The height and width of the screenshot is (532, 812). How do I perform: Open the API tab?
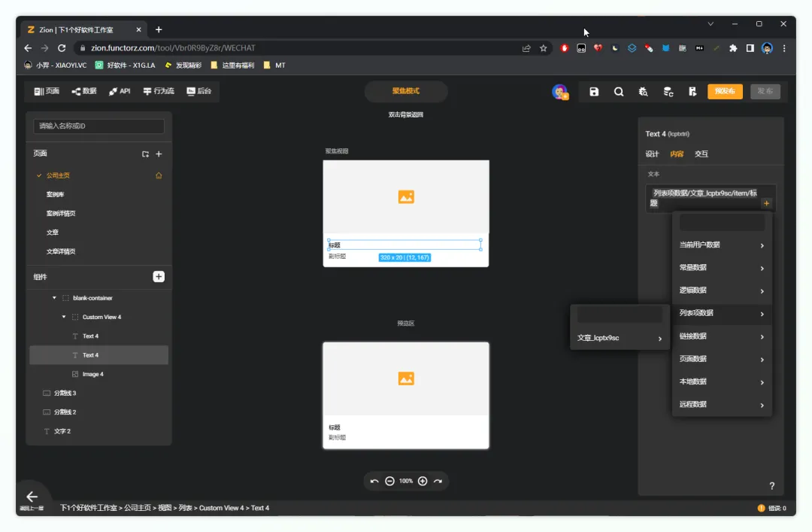pos(120,91)
